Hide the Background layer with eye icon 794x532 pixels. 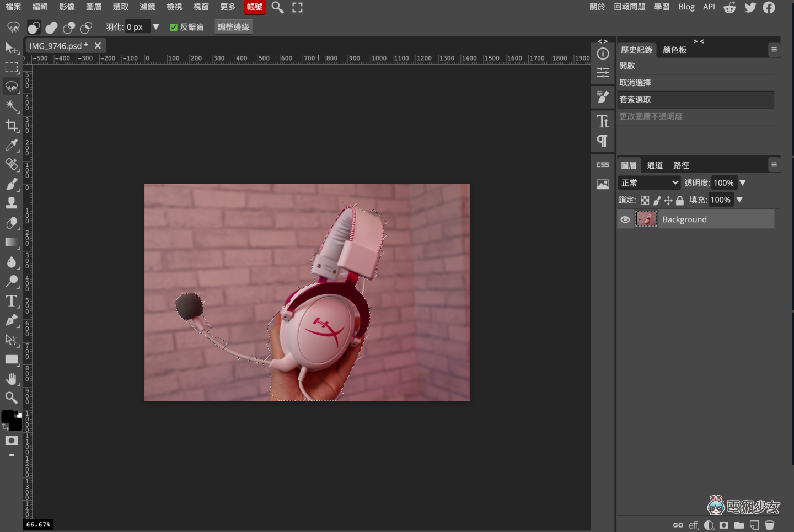[x=625, y=219]
